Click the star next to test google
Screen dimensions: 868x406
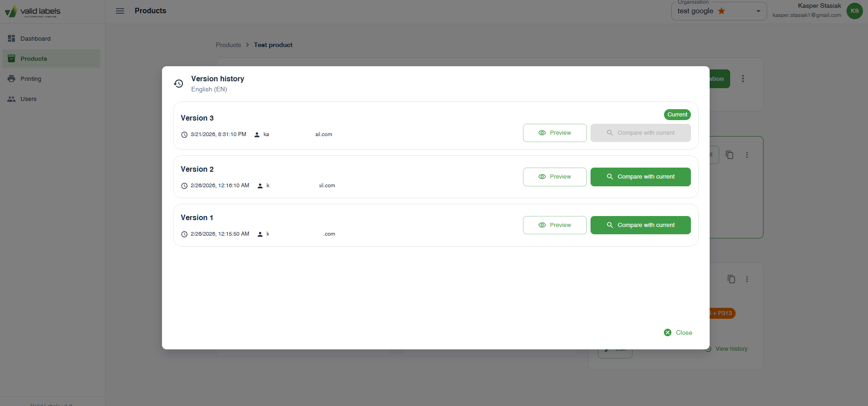[x=722, y=11]
